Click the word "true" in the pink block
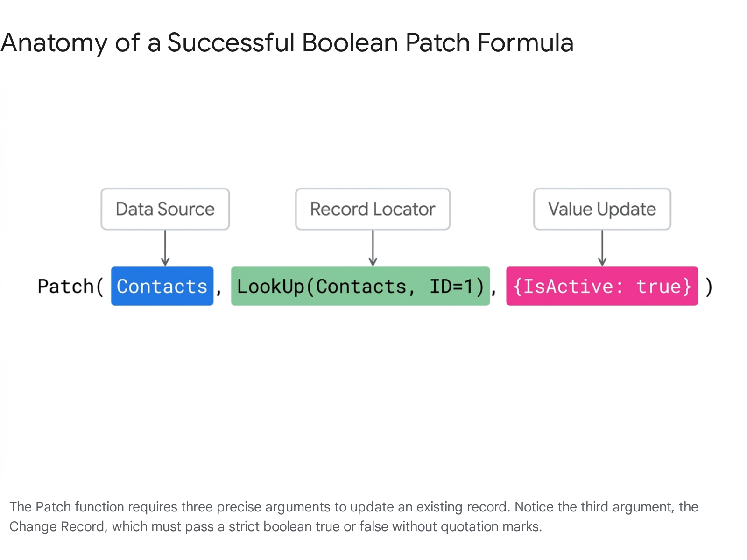This screenshot has height=560, width=747. pyautogui.click(x=659, y=287)
